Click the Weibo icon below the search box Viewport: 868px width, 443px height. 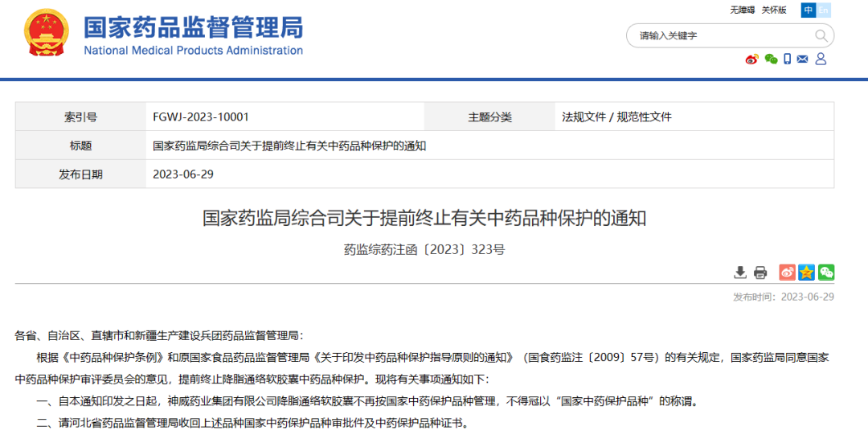pyautogui.click(x=751, y=59)
